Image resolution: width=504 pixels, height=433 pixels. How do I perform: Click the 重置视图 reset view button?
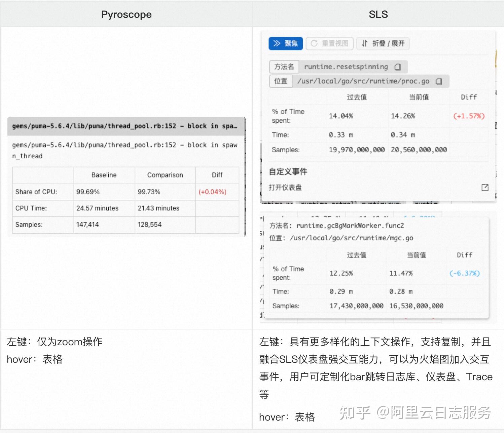[x=330, y=43]
